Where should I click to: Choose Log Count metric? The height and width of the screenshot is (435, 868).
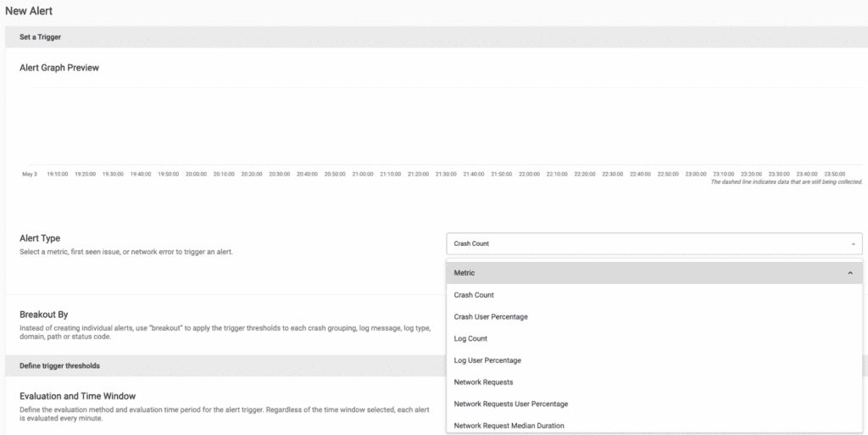(654, 338)
